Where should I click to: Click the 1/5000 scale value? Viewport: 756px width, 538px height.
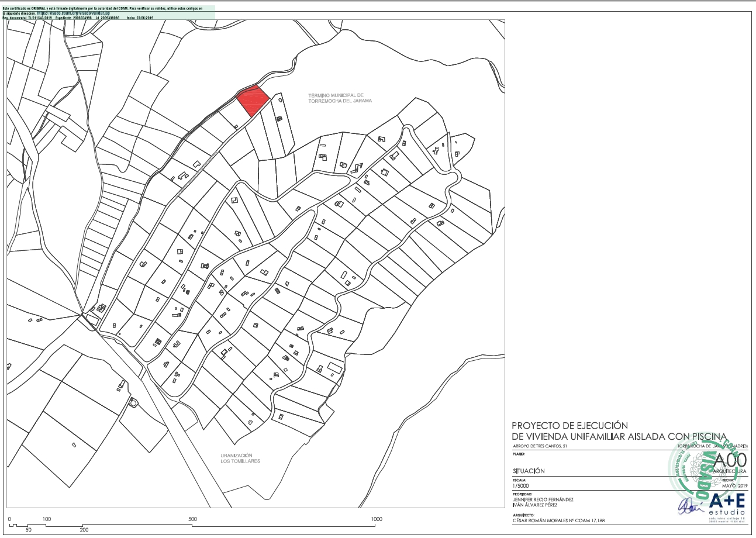(x=520, y=485)
